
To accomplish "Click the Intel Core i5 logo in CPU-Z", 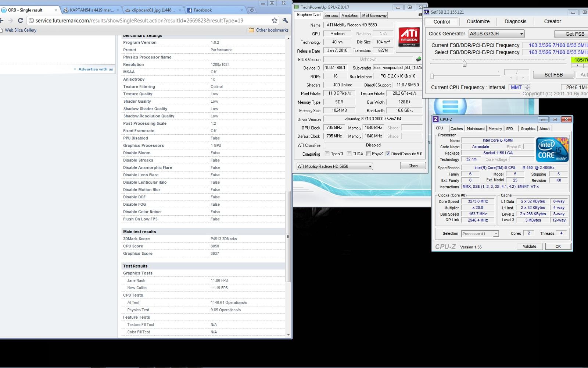I will [x=552, y=149].
